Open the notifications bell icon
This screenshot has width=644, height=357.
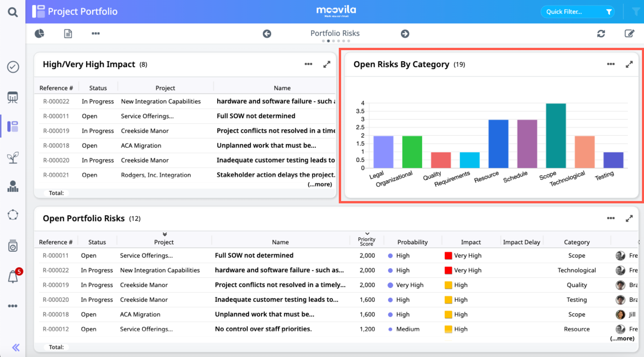click(x=13, y=276)
